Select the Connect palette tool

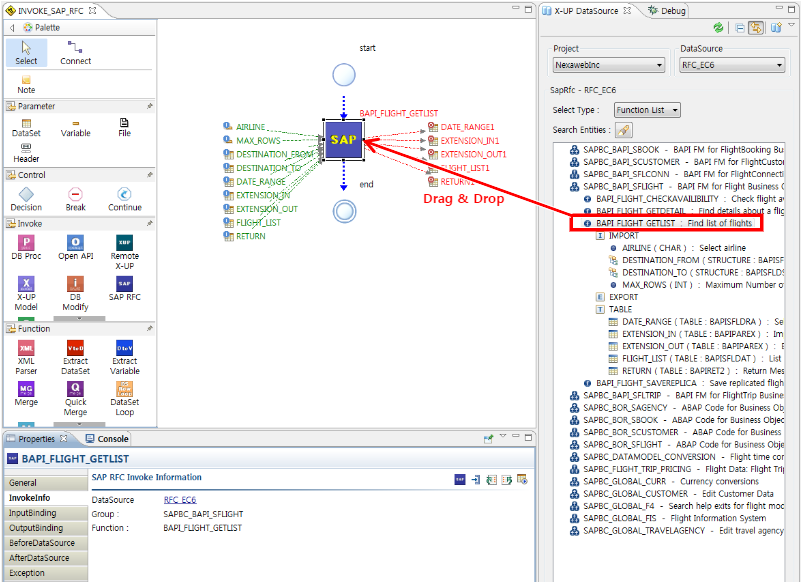pyautogui.click(x=75, y=52)
